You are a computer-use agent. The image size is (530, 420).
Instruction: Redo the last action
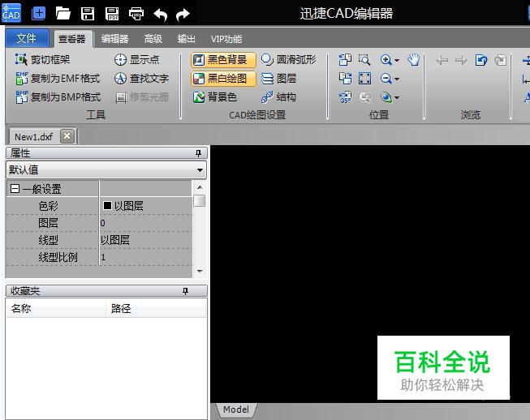(x=183, y=15)
